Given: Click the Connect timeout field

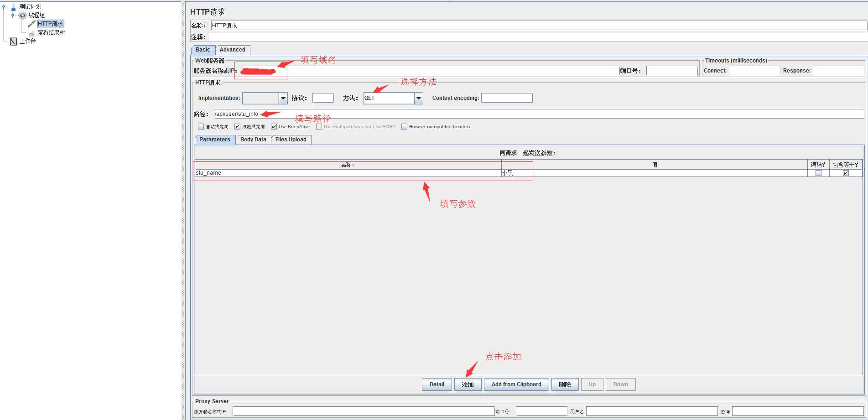Looking at the screenshot, I should point(754,71).
